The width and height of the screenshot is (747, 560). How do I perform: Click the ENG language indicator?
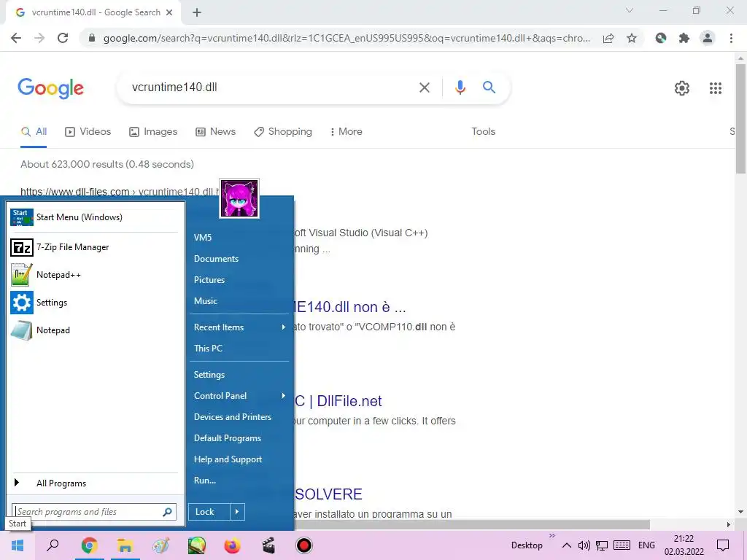(646, 545)
